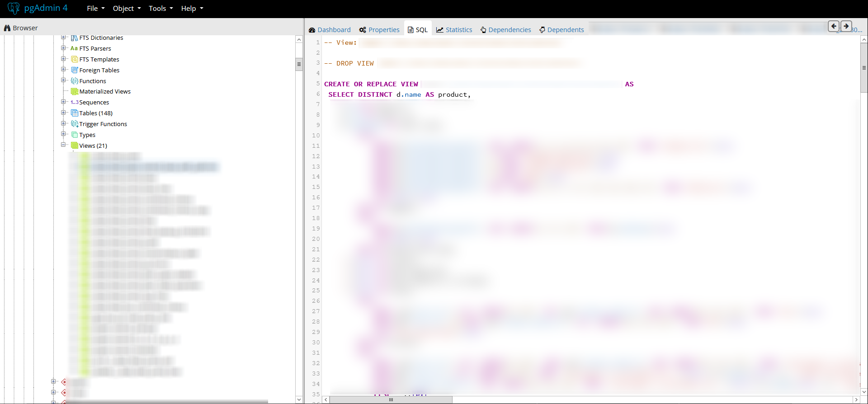Click the Trigger Functions node icon
This screenshot has width=868, height=404.
pyautogui.click(x=75, y=124)
